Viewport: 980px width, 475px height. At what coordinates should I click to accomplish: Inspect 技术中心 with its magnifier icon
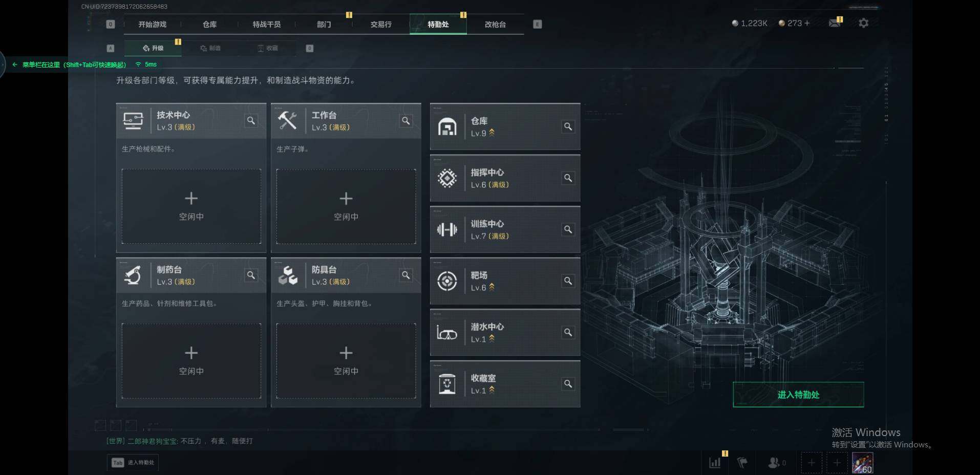[x=251, y=121]
